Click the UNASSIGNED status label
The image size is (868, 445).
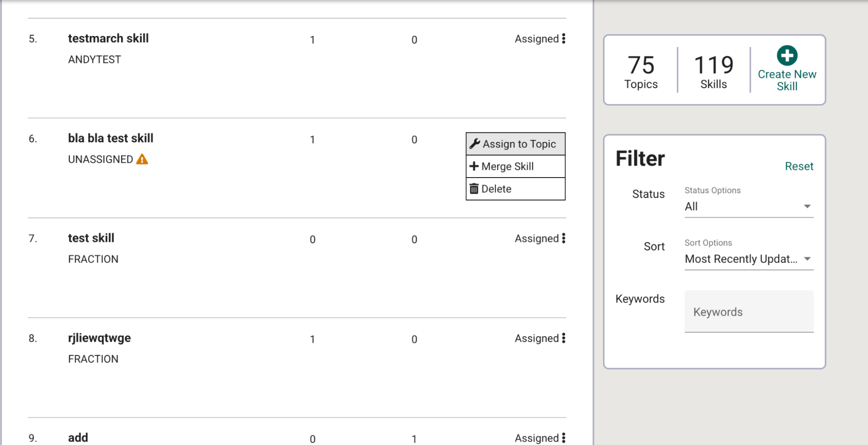100,159
